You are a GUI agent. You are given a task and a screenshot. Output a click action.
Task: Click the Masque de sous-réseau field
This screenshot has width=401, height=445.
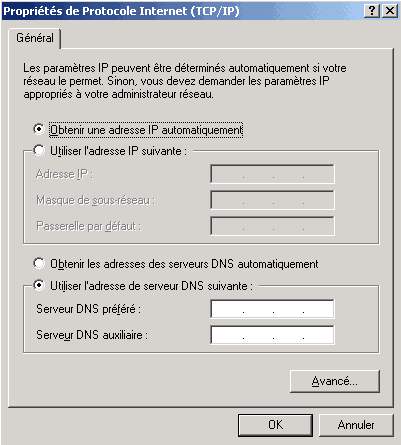click(x=272, y=200)
